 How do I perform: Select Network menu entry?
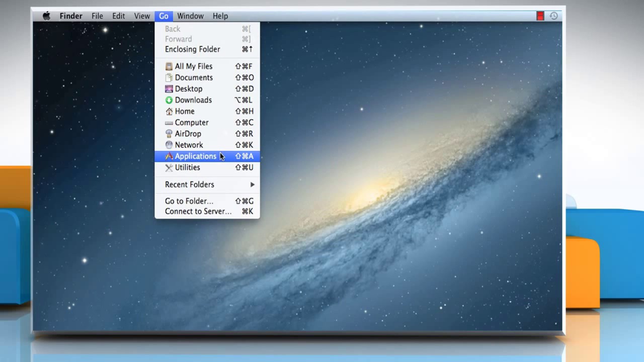(207, 145)
